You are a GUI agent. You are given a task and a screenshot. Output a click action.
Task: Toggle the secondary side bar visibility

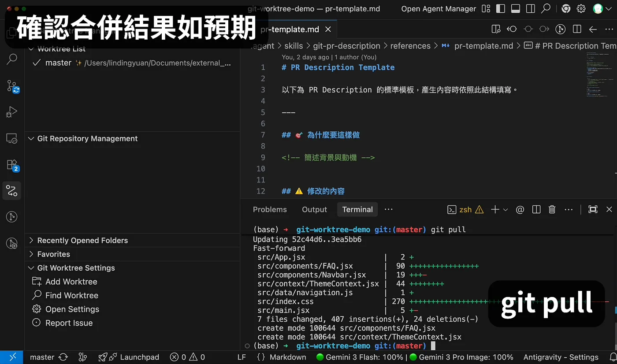coord(531,9)
